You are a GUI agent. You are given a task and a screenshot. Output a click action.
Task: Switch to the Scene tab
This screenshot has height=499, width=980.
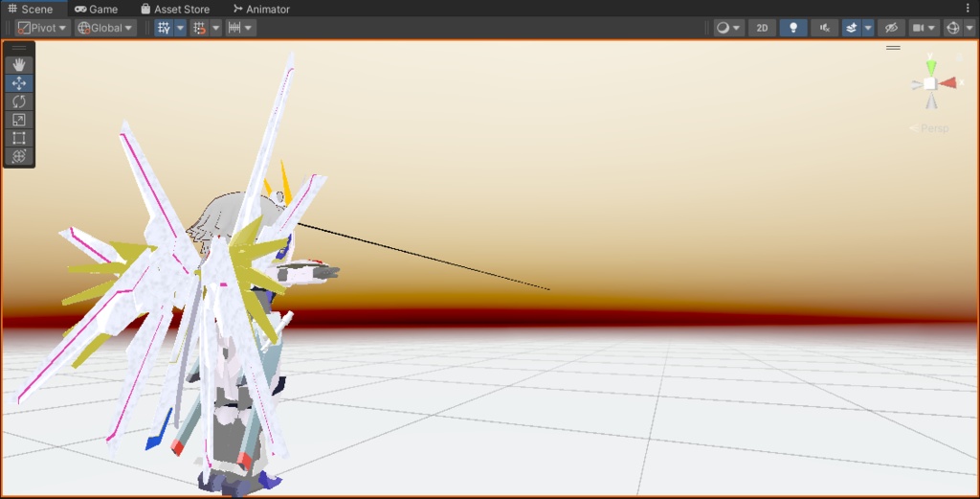[31, 9]
